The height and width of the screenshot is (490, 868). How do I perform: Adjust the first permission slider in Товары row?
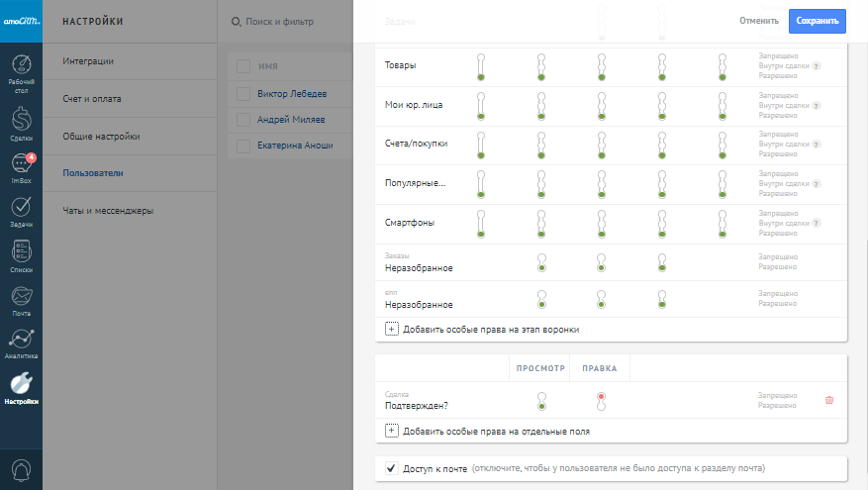point(481,65)
